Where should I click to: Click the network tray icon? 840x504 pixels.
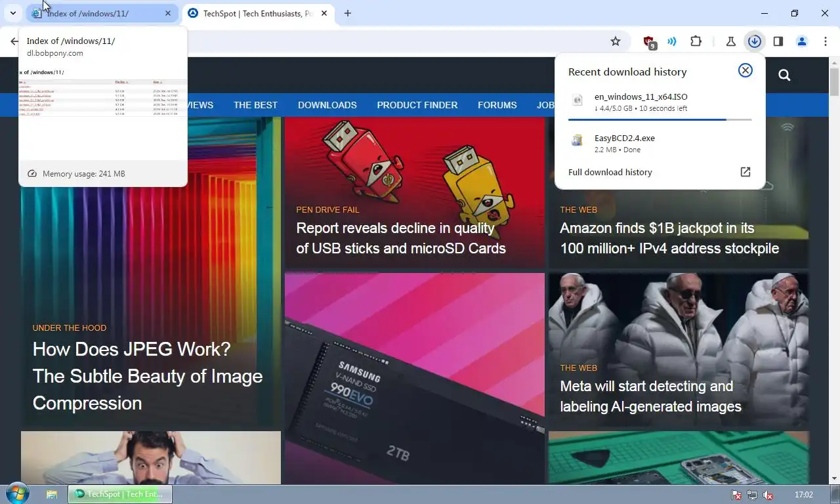click(752, 495)
